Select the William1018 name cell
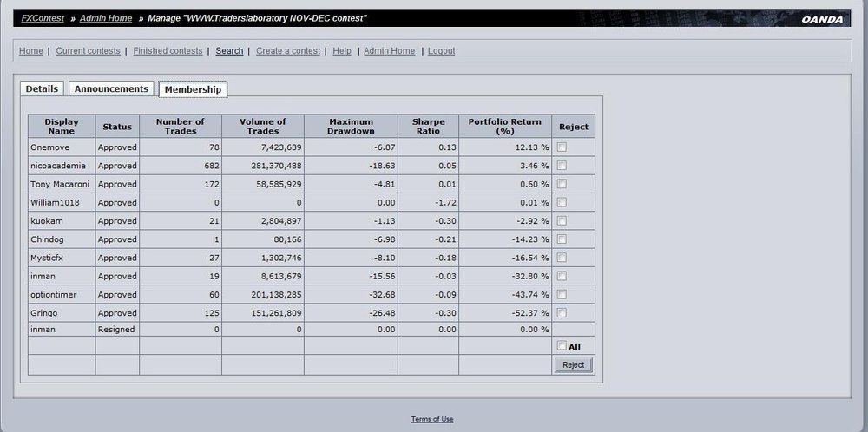Screen dimensions: 868x432 tap(62, 202)
